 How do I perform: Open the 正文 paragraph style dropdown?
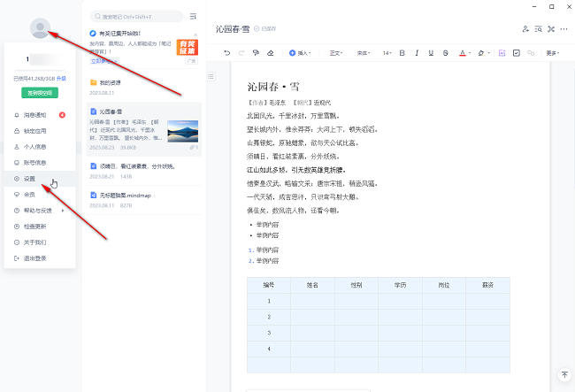(336, 53)
